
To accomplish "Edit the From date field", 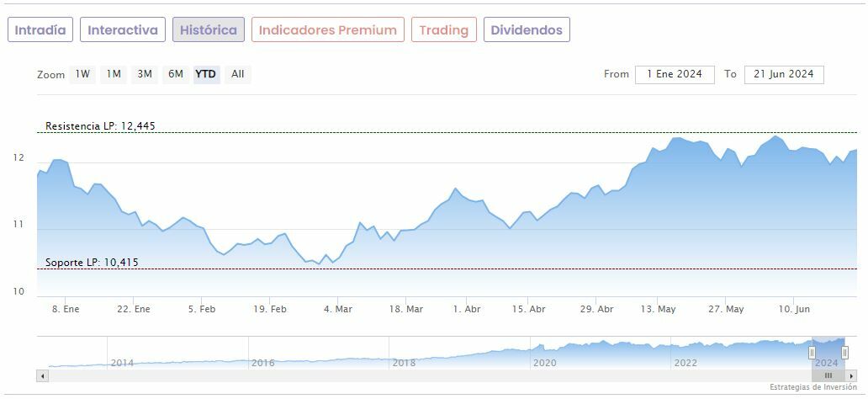I will (x=675, y=74).
